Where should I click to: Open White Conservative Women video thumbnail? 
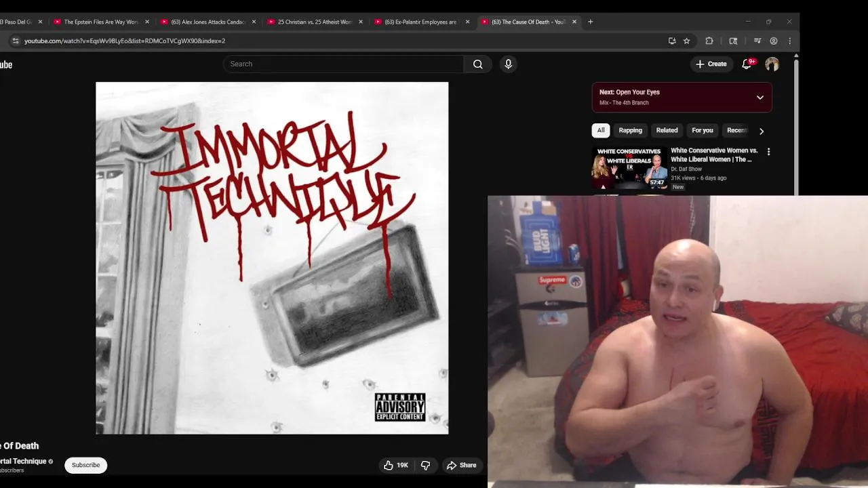pyautogui.click(x=629, y=167)
